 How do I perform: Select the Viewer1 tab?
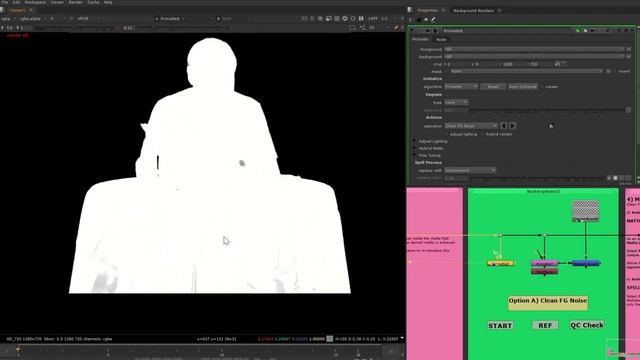18,10
